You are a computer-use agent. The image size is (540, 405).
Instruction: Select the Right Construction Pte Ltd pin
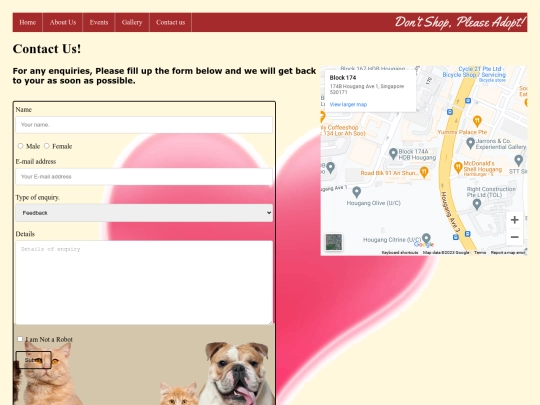click(477, 204)
